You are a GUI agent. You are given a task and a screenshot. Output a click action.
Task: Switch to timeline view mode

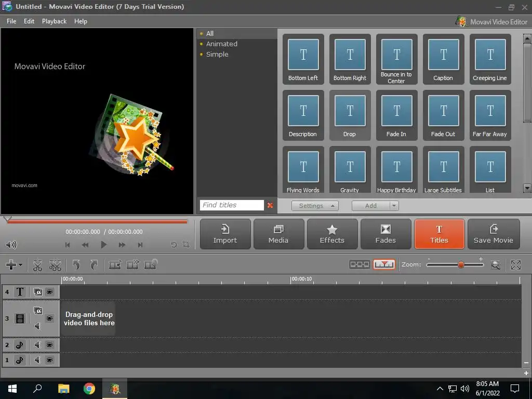(384, 264)
